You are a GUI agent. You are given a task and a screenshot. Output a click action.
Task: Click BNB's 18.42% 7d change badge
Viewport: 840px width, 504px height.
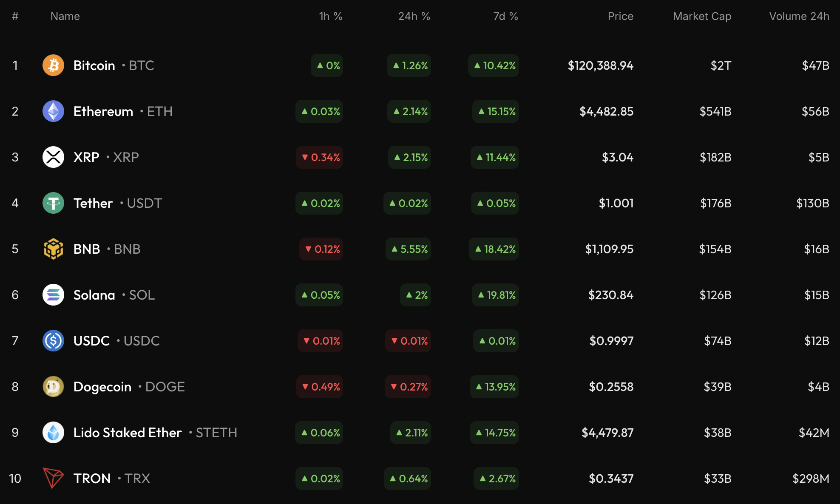(494, 249)
